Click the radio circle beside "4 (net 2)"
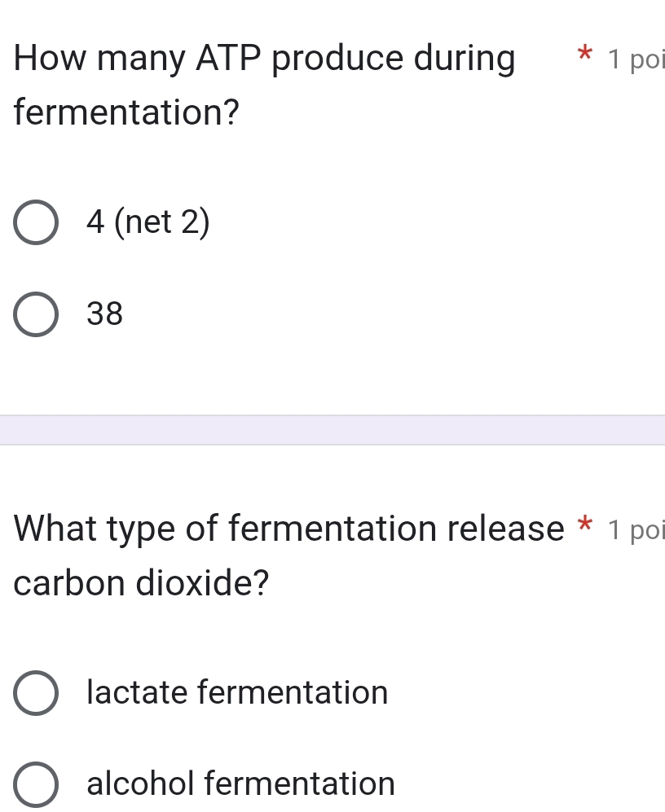 click(x=34, y=222)
